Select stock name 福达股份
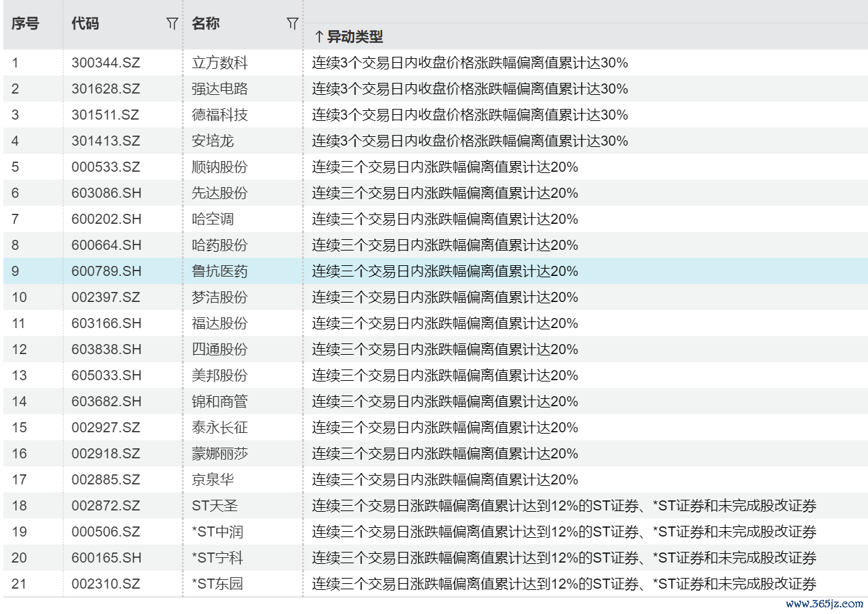 tap(220, 323)
